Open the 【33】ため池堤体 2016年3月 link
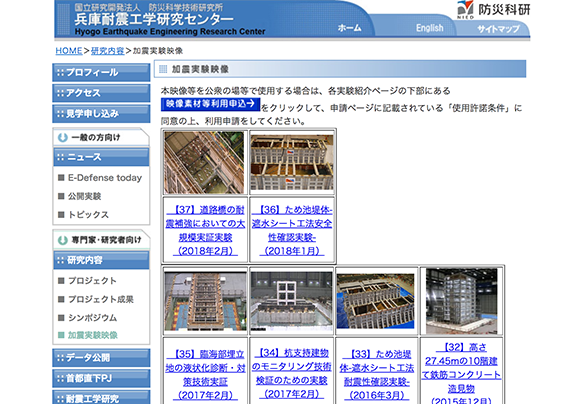 pyautogui.click(x=377, y=375)
